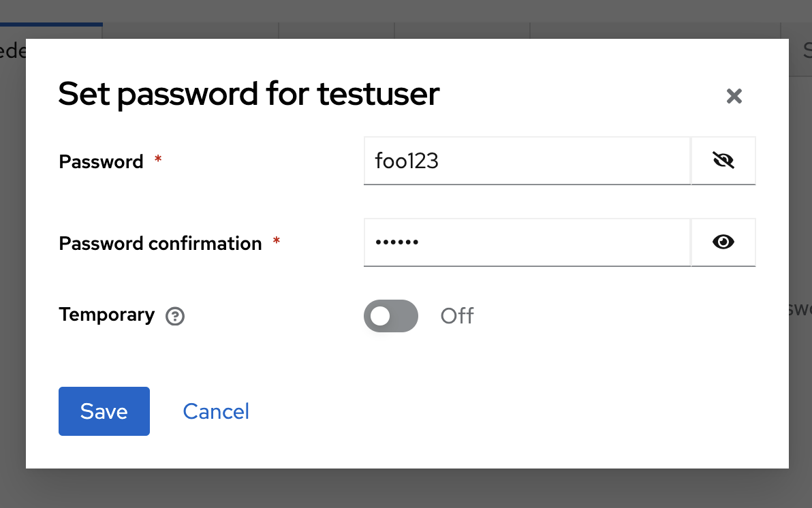Image resolution: width=812 pixels, height=508 pixels.
Task: Click the Set password for testuser heading
Action: point(249,94)
